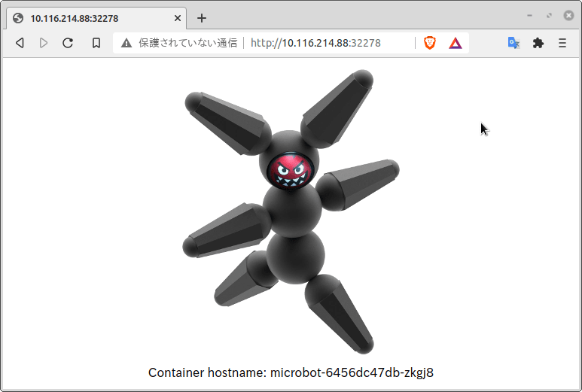Select the 10.116.214.88:32278 tab
Viewport: 582px width, 392px height.
[96, 18]
